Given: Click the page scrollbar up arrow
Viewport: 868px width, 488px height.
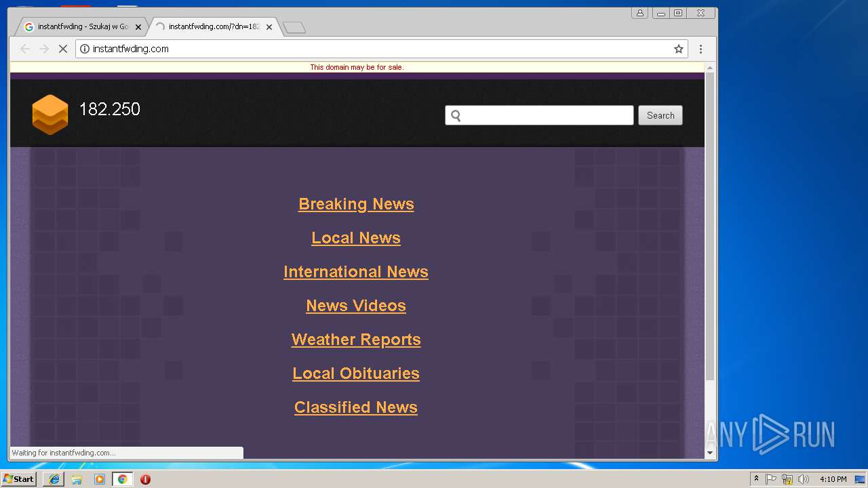Looking at the screenshot, I should [710, 68].
